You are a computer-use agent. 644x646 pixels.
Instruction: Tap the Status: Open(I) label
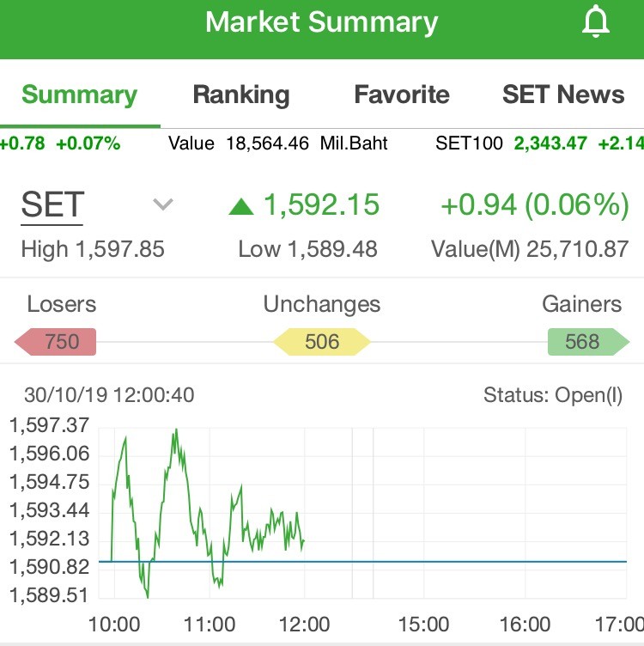[553, 395]
